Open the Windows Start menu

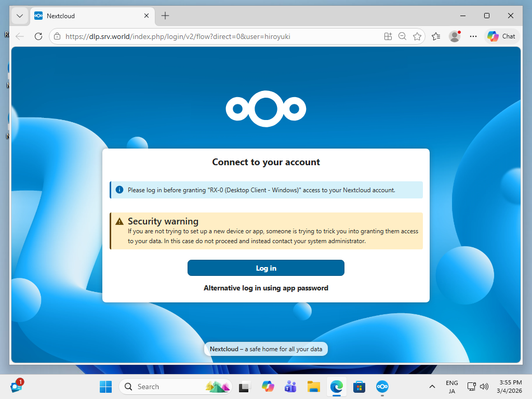click(x=106, y=387)
